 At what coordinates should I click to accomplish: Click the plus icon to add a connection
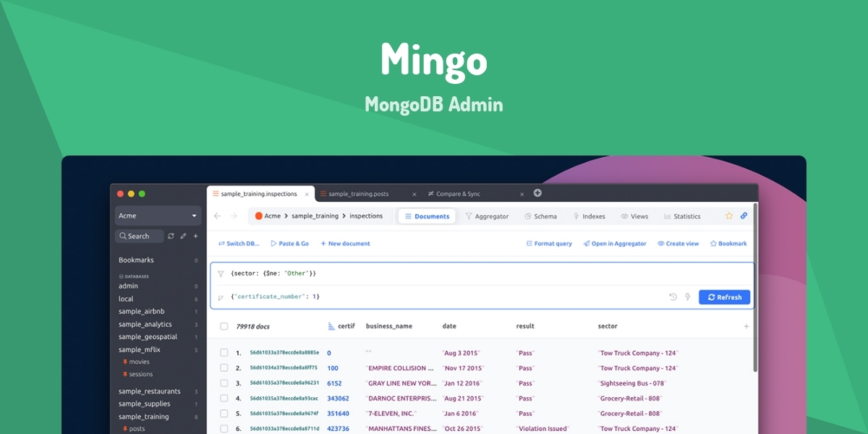194,236
